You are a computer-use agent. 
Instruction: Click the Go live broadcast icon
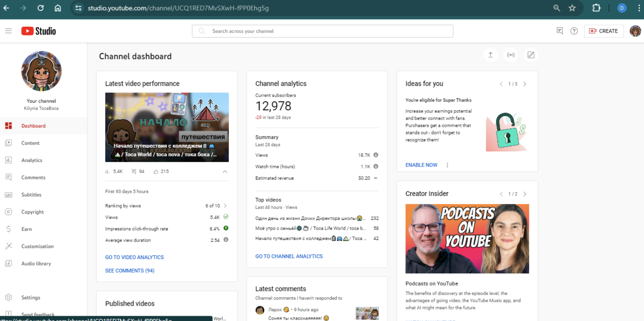coord(511,55)
